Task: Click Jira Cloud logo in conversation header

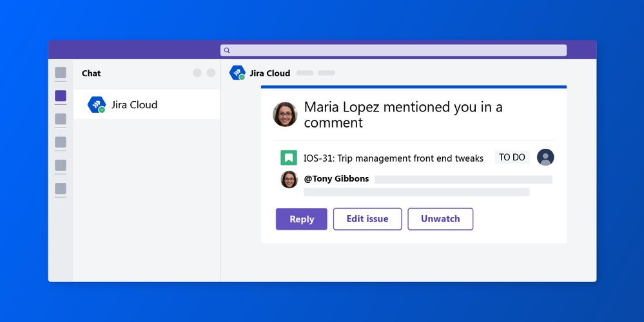Action: (237, 73)
